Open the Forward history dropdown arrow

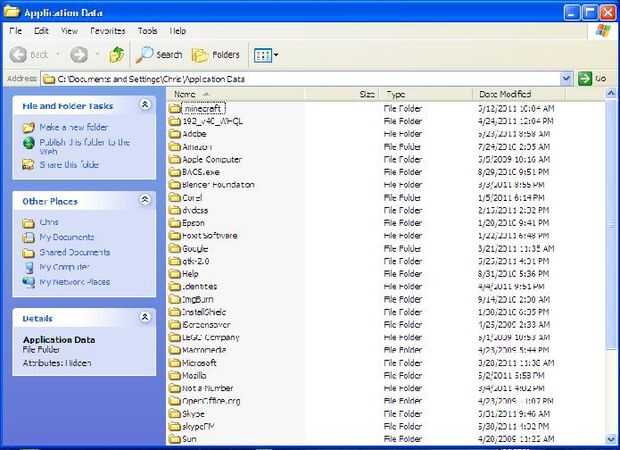[97, 55]
